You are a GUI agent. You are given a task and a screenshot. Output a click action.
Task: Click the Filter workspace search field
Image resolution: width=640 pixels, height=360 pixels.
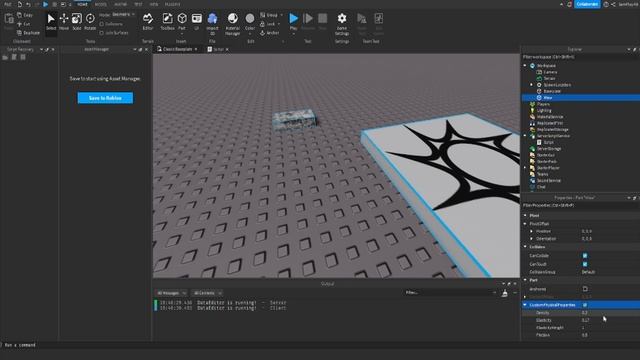[x=580, y=57]
